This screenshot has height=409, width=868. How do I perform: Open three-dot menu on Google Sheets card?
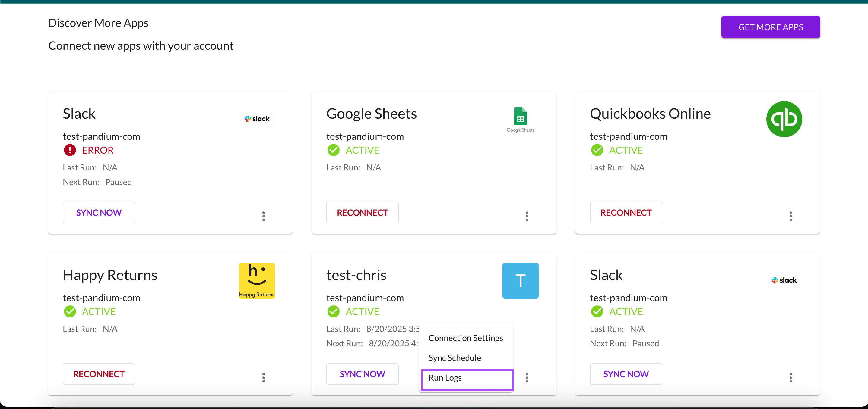(527, 216)
